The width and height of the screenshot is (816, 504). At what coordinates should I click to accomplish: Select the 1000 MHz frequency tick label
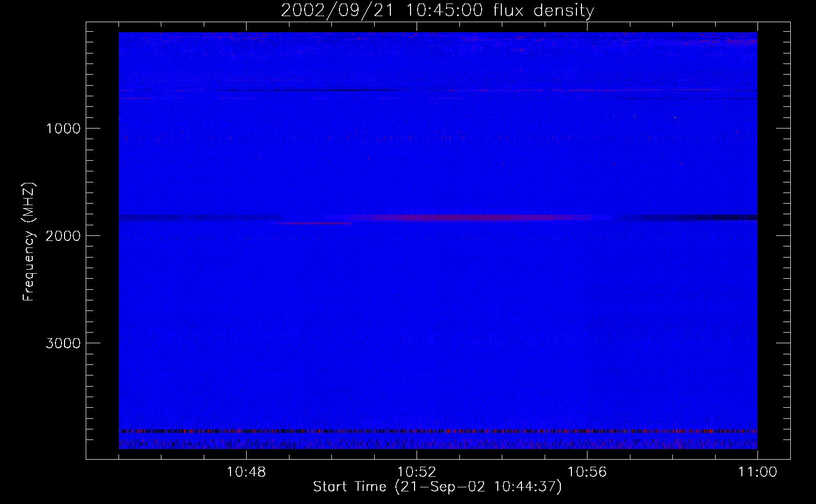63,129
